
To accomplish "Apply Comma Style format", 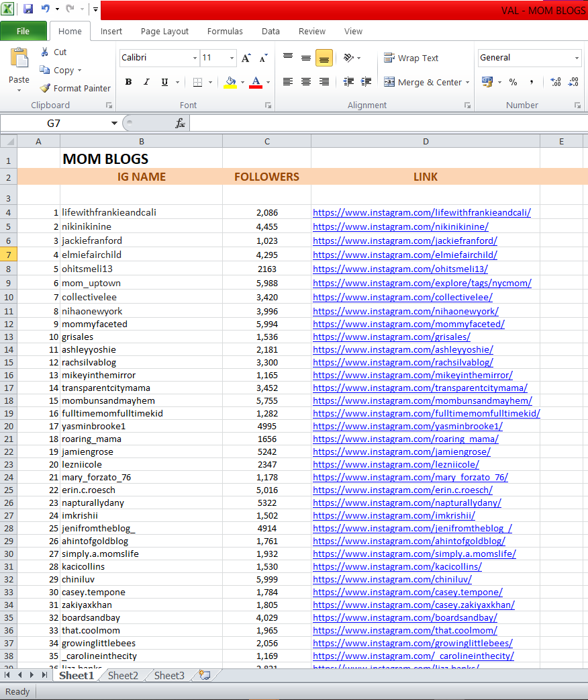I will click(532, 82).
